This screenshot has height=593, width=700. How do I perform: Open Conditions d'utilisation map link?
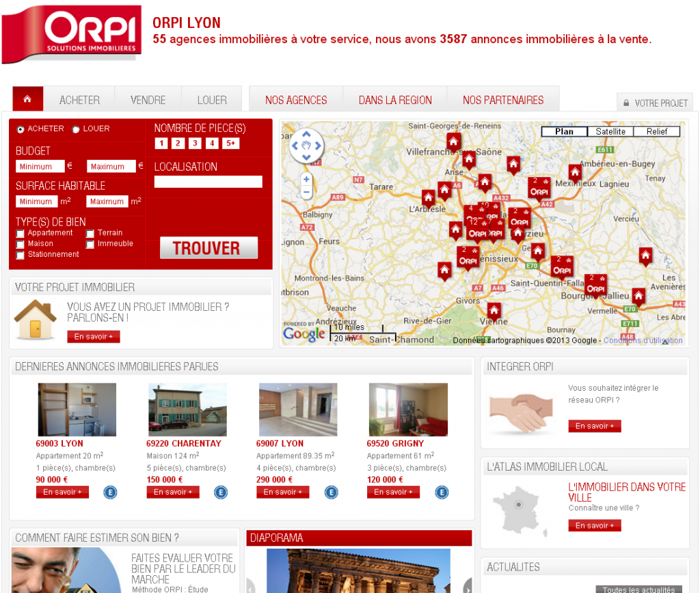[x=643, y=340]
